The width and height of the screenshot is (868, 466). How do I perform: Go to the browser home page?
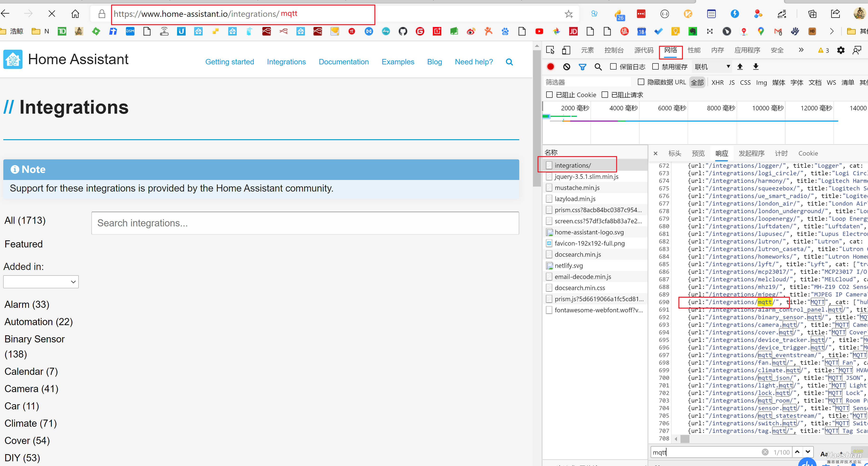pyautogui.click(x=75, y=14)
